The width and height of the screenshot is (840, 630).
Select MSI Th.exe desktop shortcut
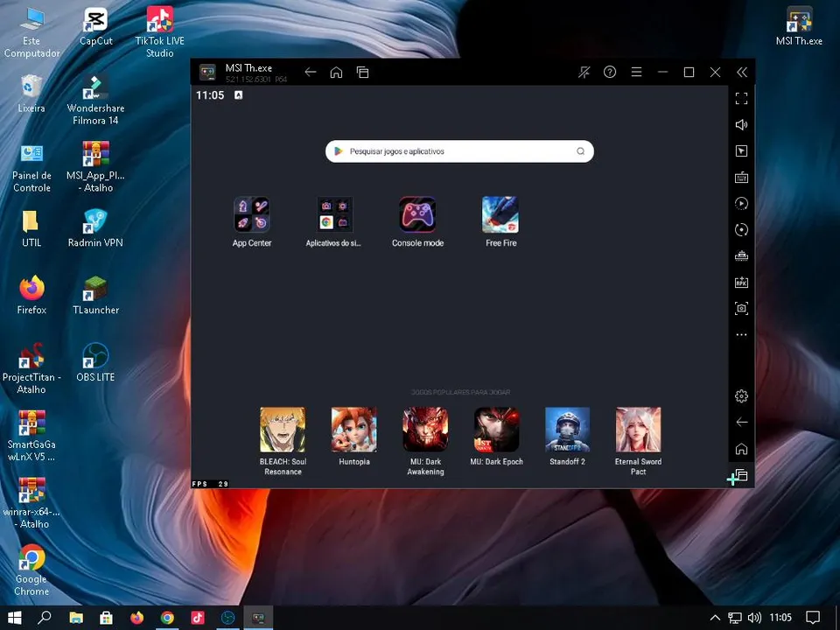(x=799, y=26)
